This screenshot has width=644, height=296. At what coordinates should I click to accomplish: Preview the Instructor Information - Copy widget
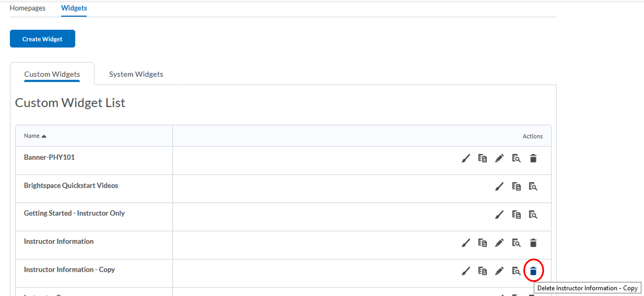pos(516,271)
